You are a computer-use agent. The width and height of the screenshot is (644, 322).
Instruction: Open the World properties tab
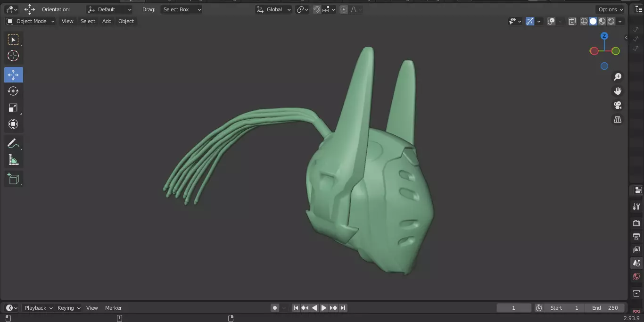(636, 276)
